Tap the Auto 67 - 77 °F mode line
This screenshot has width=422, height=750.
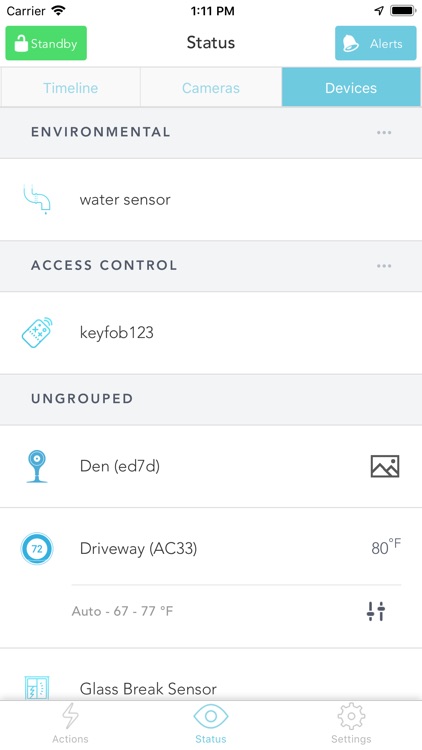[122, 611]
